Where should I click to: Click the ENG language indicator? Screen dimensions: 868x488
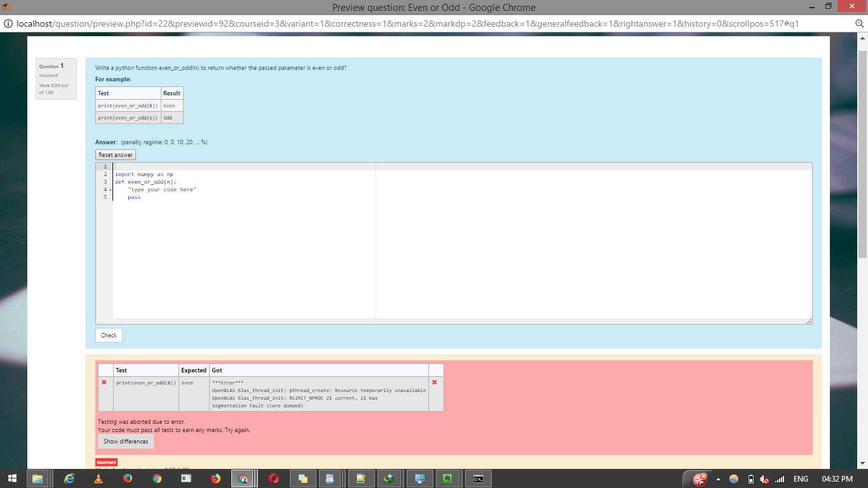[x=801, y=479]
